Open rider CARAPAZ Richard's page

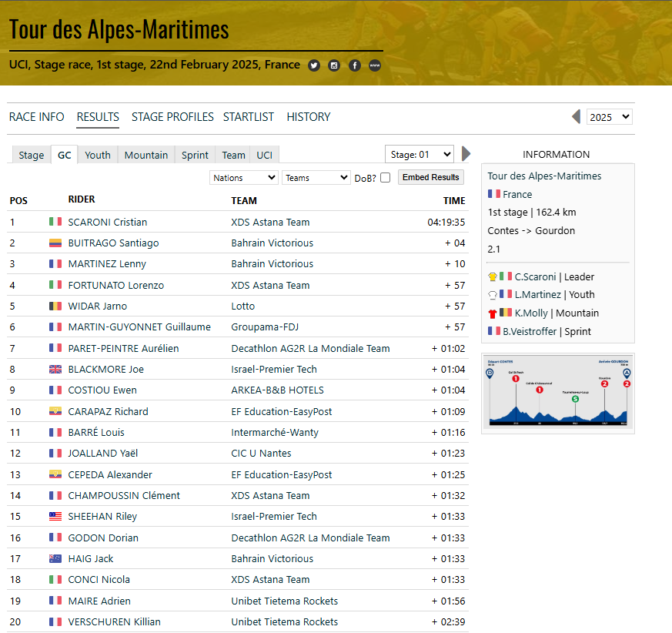pos(108,412)
